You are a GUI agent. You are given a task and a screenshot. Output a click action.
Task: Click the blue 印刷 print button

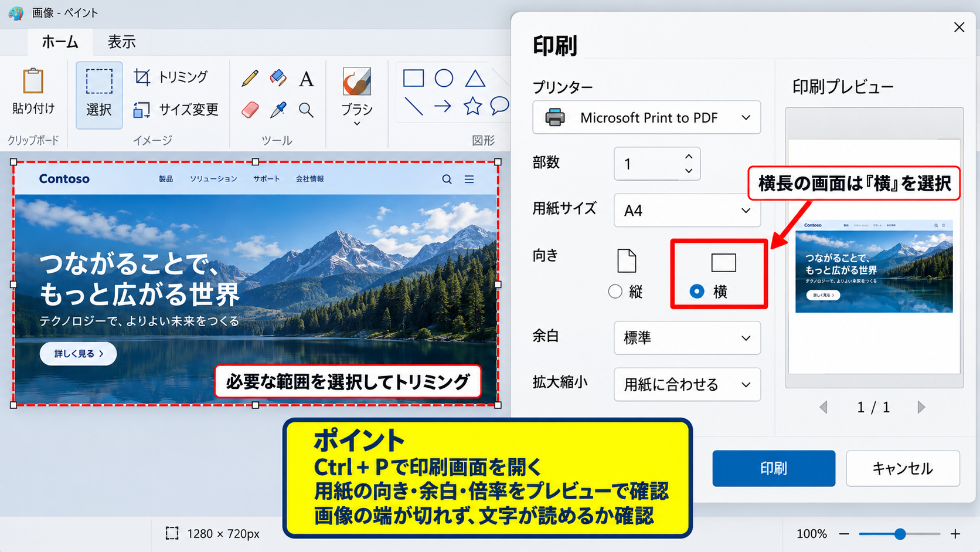[774, 468]
